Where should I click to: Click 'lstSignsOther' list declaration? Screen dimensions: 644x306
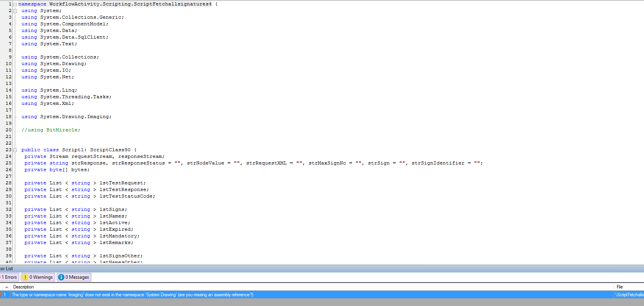(x=120, y=256)
